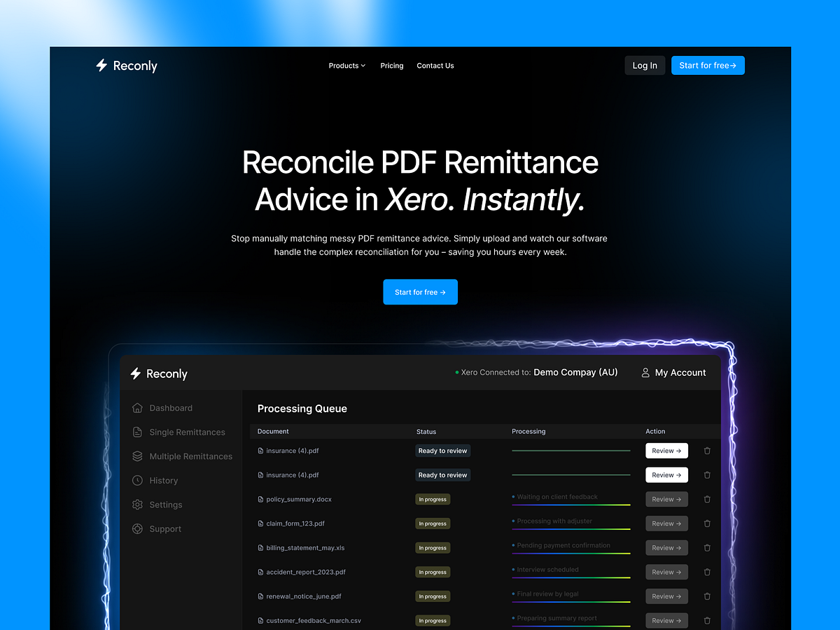840x630 pixels.
Task: Delete first insurance (4).pdf via trash icon
Action: coord(707,451)
